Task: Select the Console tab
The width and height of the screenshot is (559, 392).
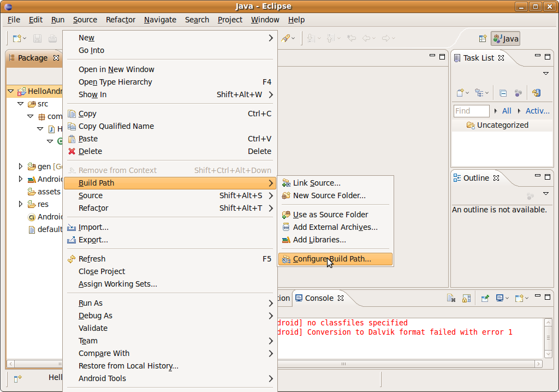Action: click(x=319, y=298)
